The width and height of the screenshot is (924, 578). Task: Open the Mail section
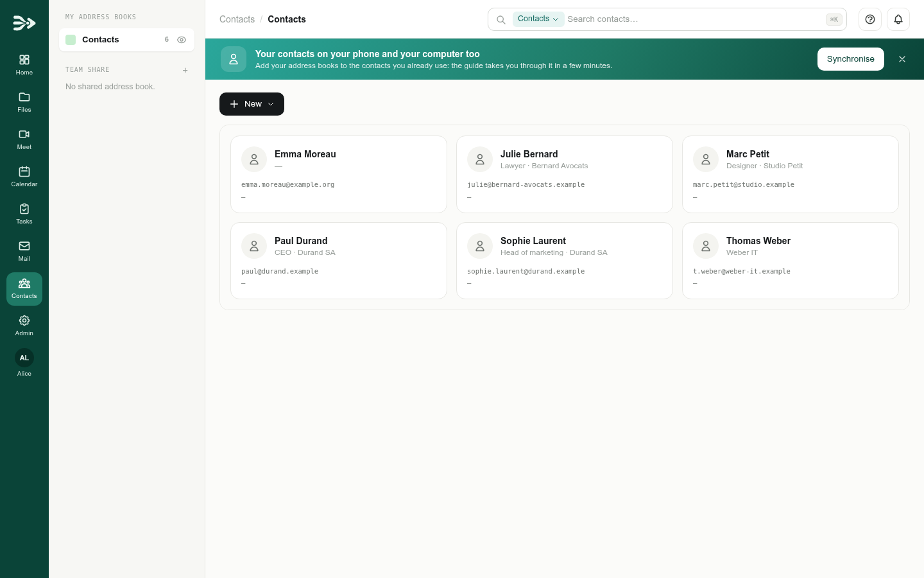24,251
